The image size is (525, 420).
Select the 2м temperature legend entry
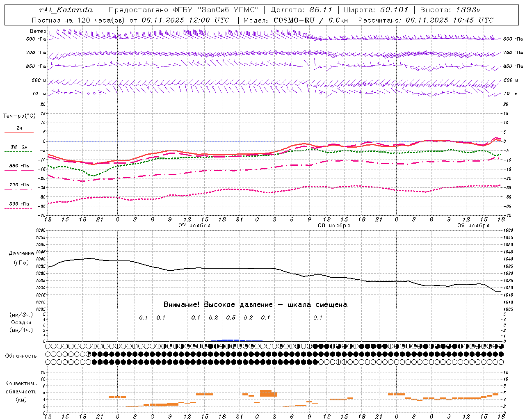[x=19, y=128]
